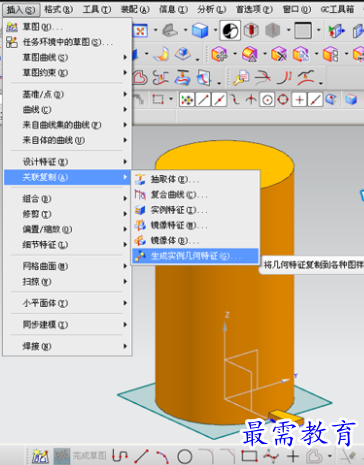Select the line sketch tool in bottom toolbar

pos(142,456)
